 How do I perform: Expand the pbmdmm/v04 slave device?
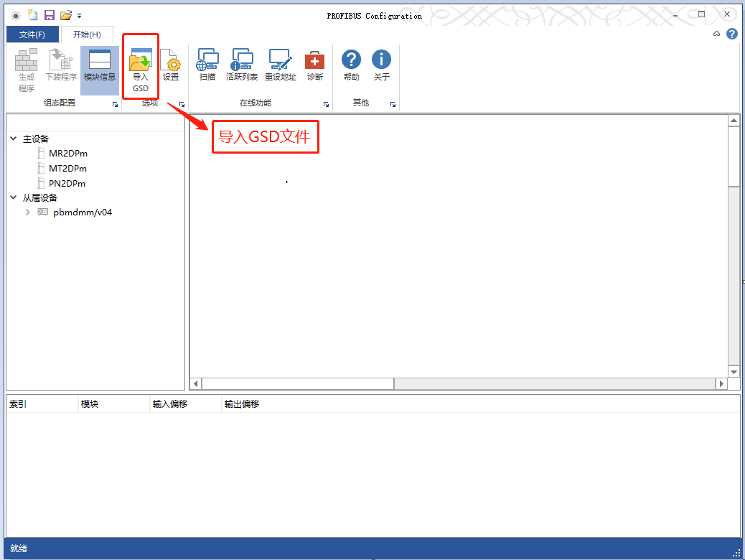[x=28, y=213]
